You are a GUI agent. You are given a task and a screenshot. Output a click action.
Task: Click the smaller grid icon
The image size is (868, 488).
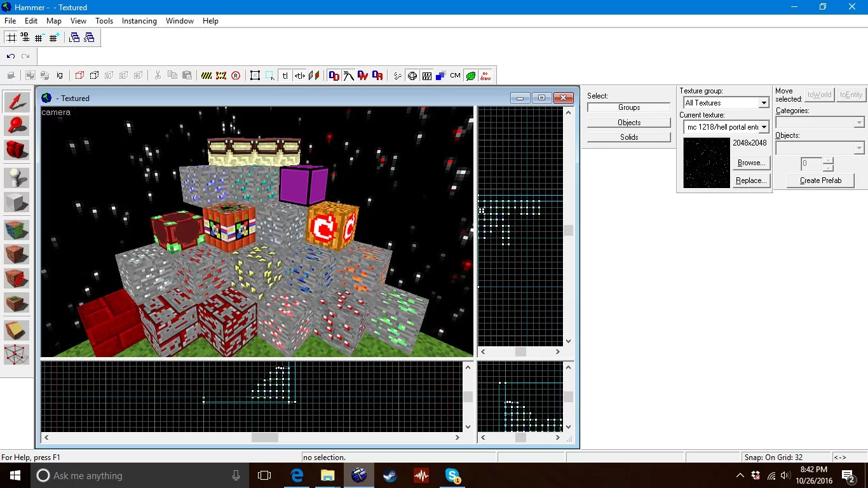[39, 37]
